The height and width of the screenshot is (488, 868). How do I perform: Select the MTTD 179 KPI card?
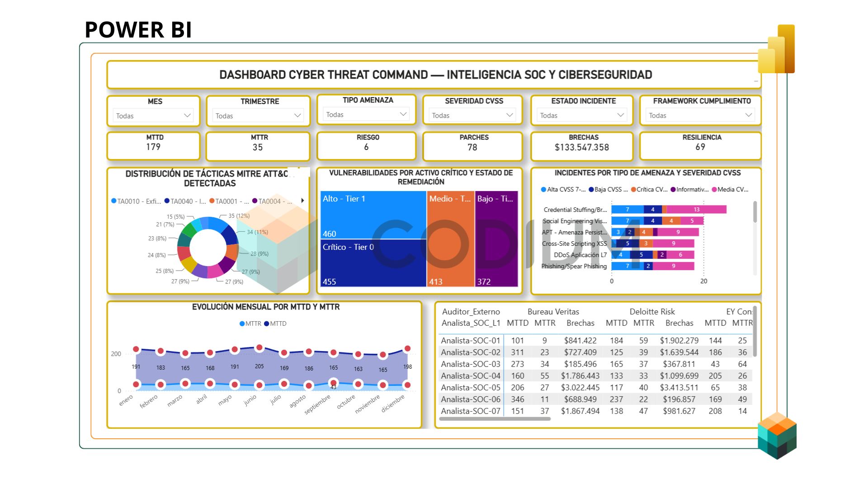(x=153, y=146)
